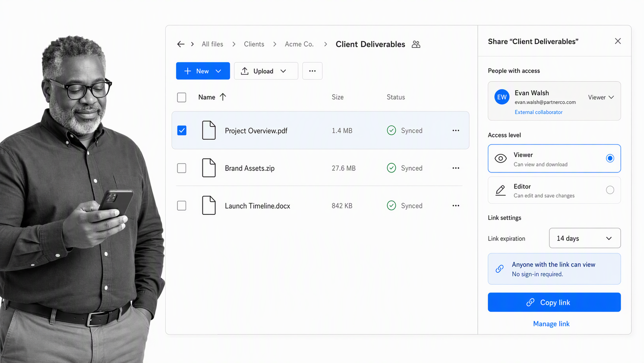This screenshot has height=363, width=644.
Task: Sort by the Size column header
Action: tap(338, 97)
